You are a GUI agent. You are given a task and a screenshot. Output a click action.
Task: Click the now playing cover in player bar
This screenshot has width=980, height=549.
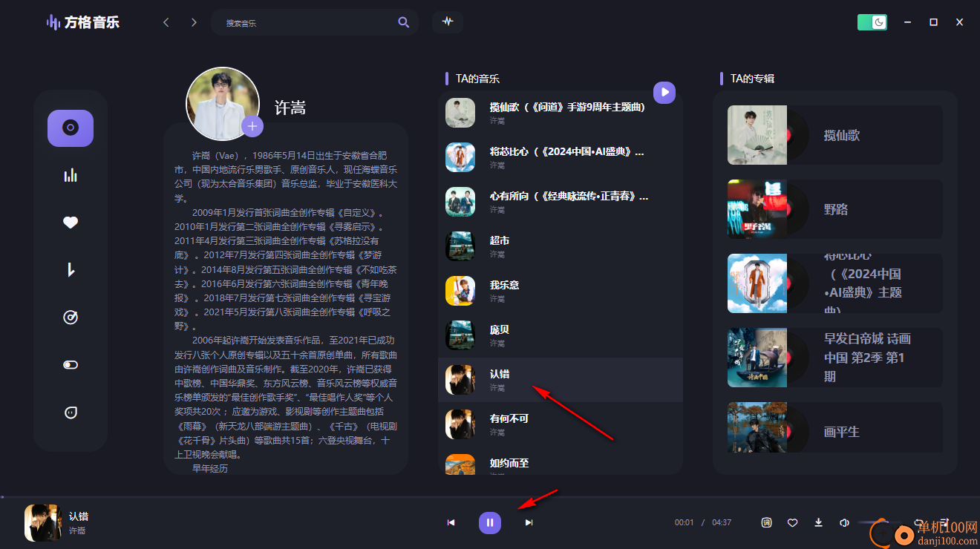point(43,523)
